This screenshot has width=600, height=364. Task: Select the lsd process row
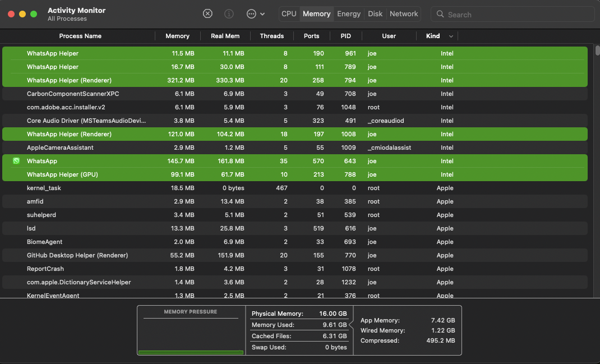(x=294, y=228)
